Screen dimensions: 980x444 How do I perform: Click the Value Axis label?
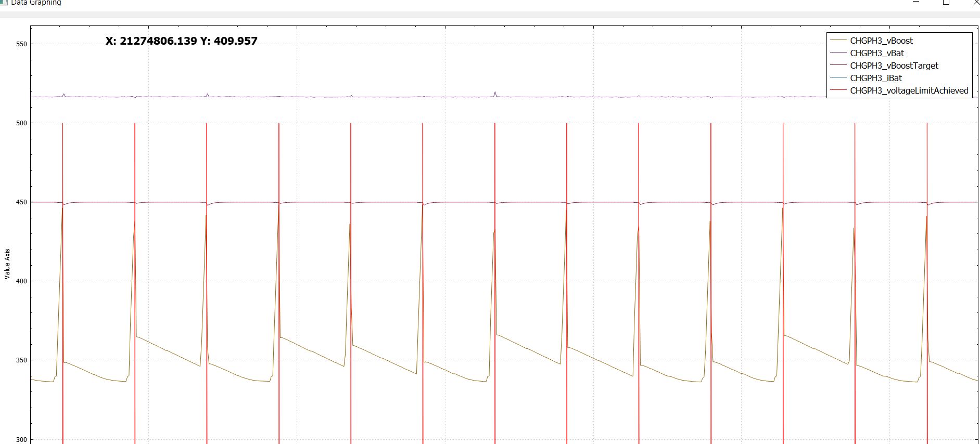pos(7,264)
